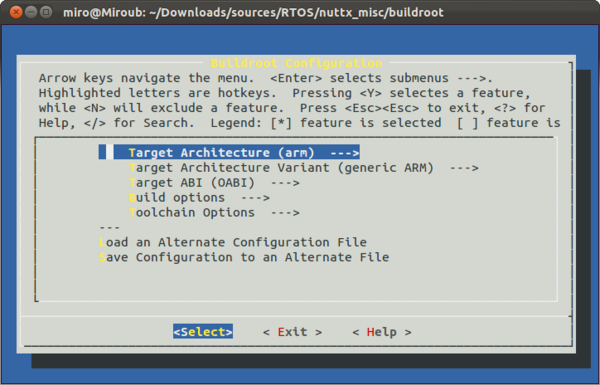Open Target Architecture Variant (generic ARM) submenu

click(x=303, y=168)
